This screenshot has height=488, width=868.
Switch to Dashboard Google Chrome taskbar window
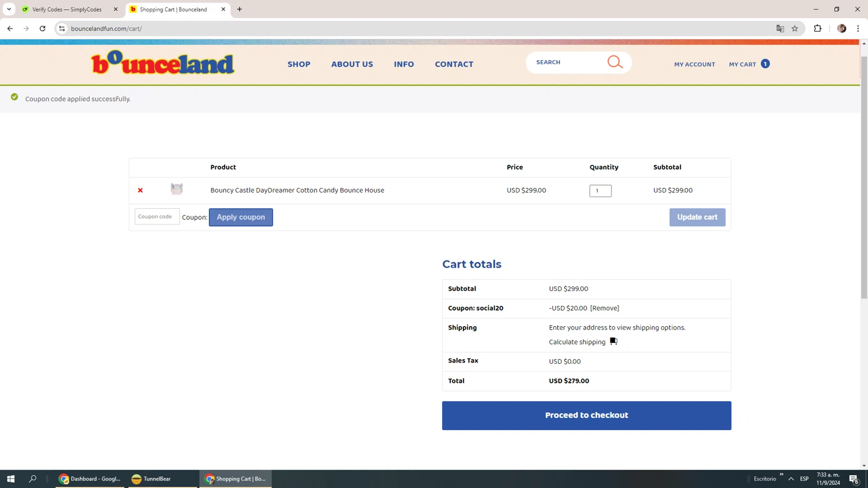(x=90, y=479)
